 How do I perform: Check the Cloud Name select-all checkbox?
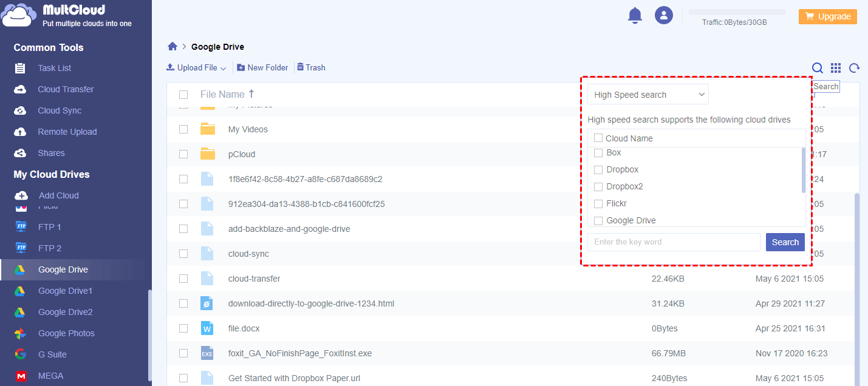598,138
